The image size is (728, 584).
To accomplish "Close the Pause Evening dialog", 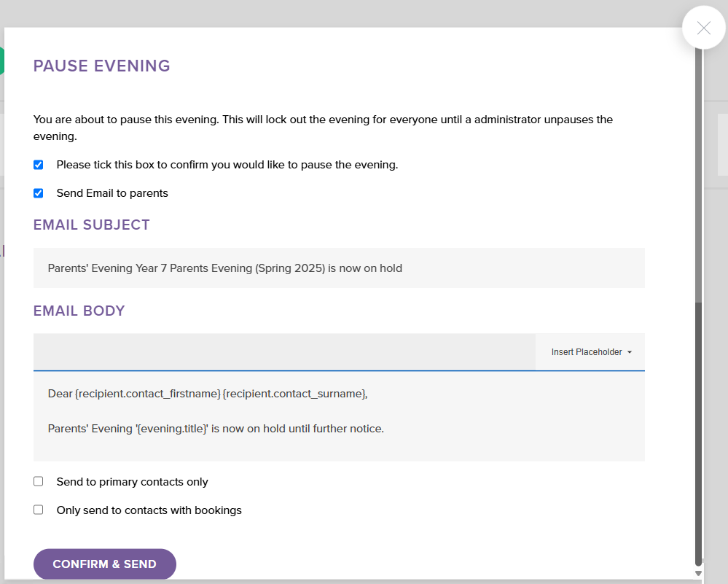I will click(x=703, y=28).
